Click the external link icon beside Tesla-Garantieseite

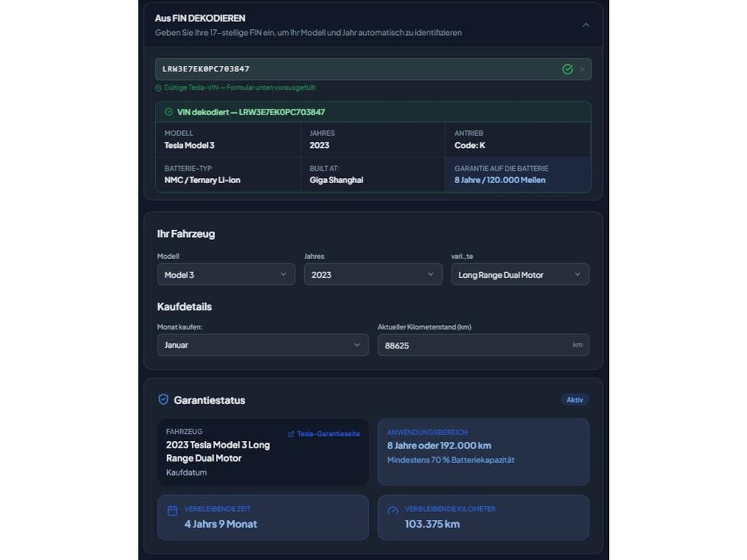[x=290, y=434]
